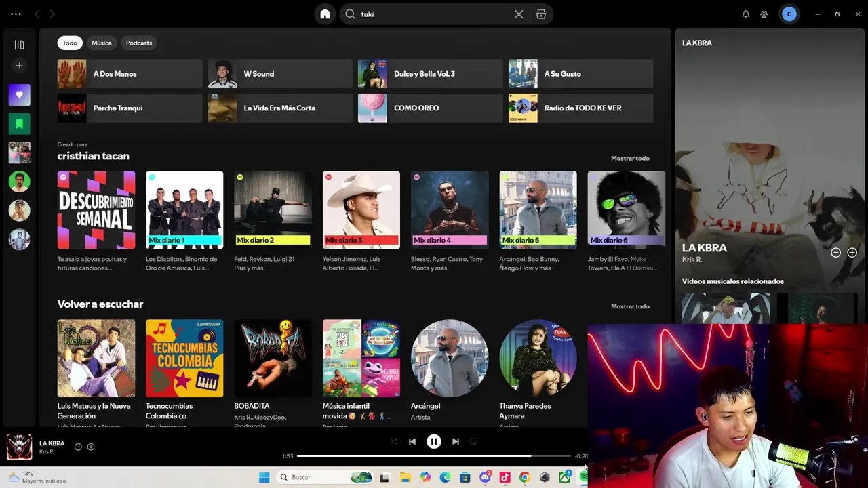Open the weather widget showing 12°C
The width and height of the screenshot is (868, 488).
click(x=37, y=477)
